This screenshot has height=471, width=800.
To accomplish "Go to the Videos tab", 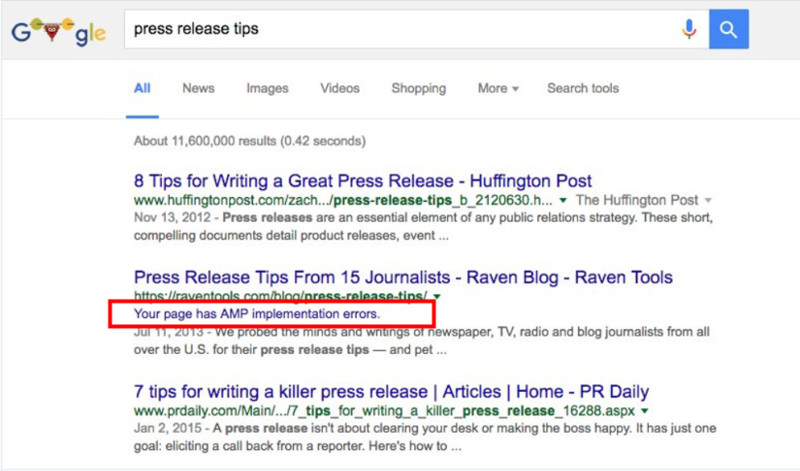I will pyautogui.click(x=340, y=88).
